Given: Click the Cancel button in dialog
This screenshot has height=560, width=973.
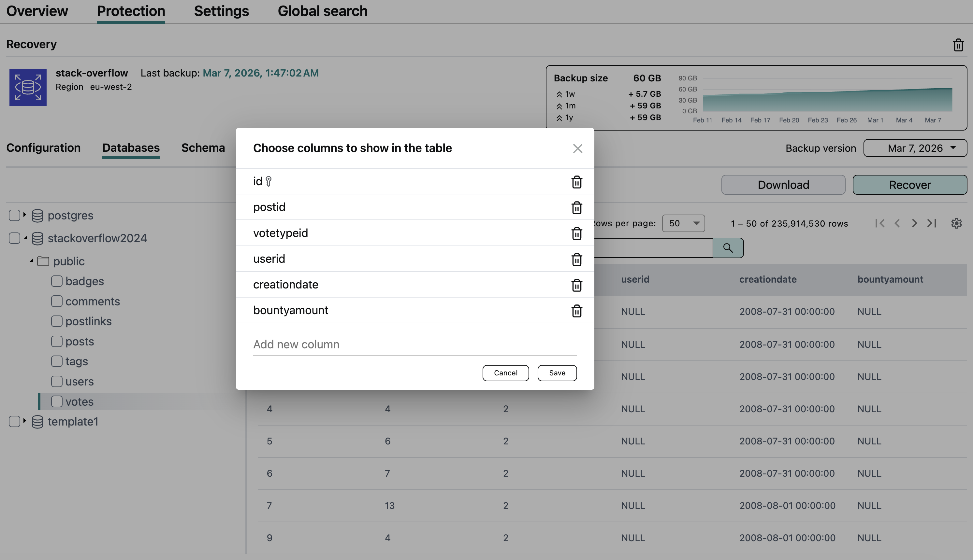Looking at the screenshot, I should click(x=505, y=373).
